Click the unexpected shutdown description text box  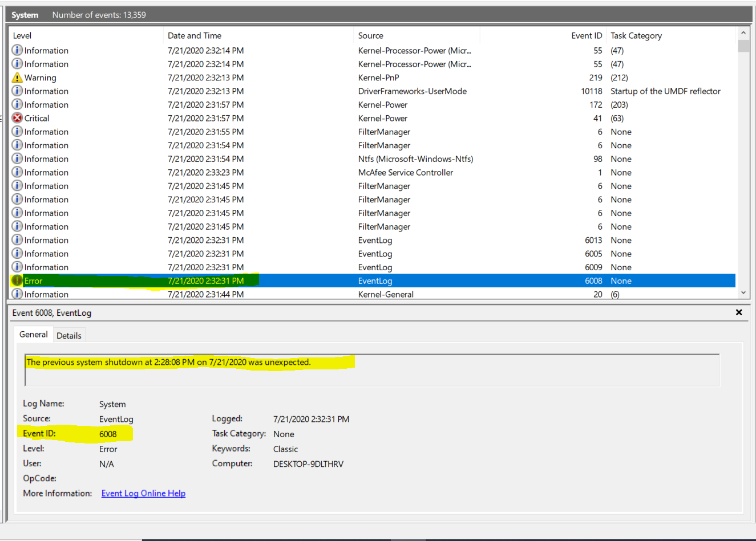click(x=372, y=370)
